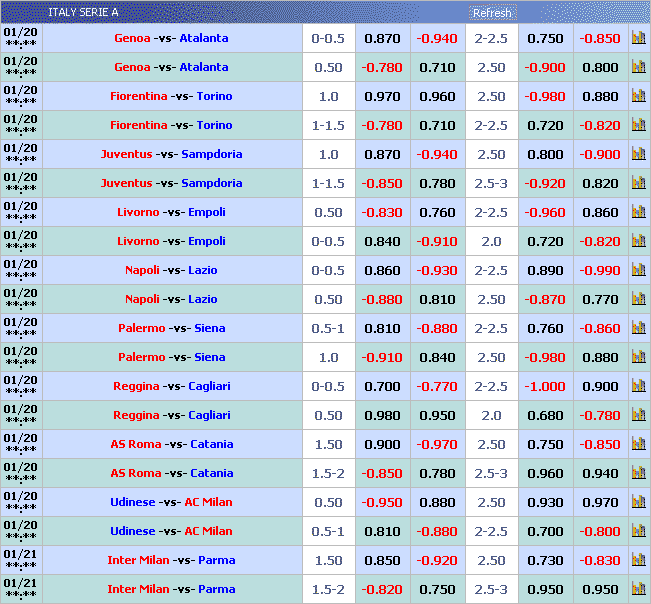Pick 0.970 odds in Udinese-AC Milan 0.50 row
This screenshot has height=604, width=651.
tap(600, 503)
